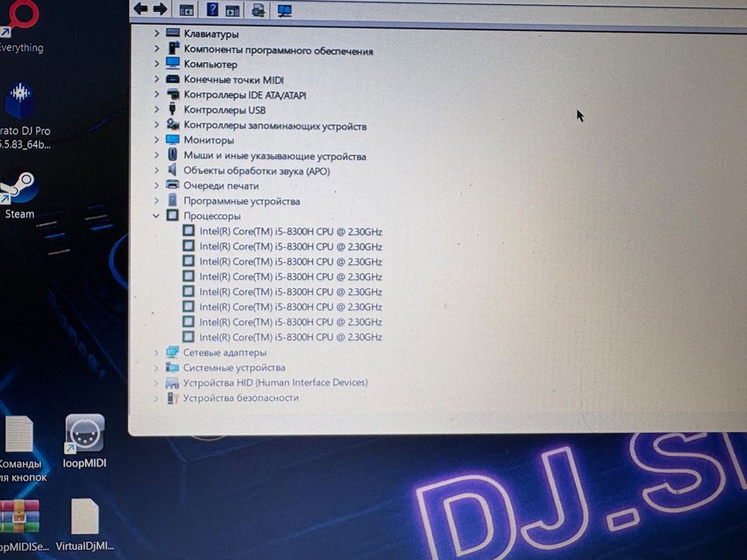Select the last Intel Core i5-8300H entry
747x560 pixels.
[x=291, y=337]
